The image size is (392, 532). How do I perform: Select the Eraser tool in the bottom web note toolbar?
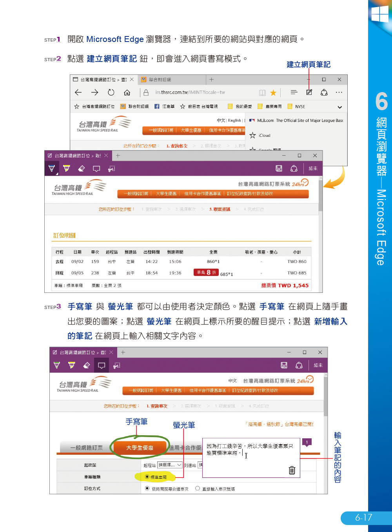(x=87, y=365)
